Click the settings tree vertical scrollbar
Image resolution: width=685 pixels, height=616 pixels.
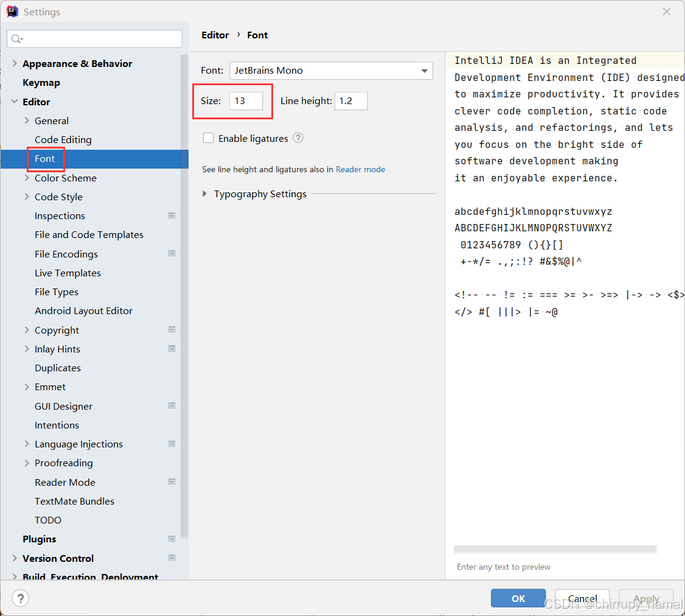[x=184, y=296]
